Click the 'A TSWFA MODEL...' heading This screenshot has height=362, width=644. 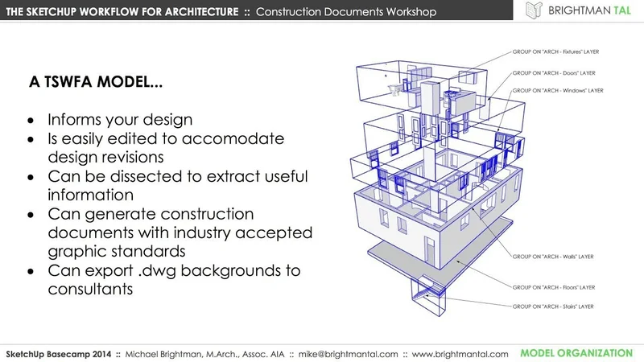pyautogui.click(x=96, y=82)
